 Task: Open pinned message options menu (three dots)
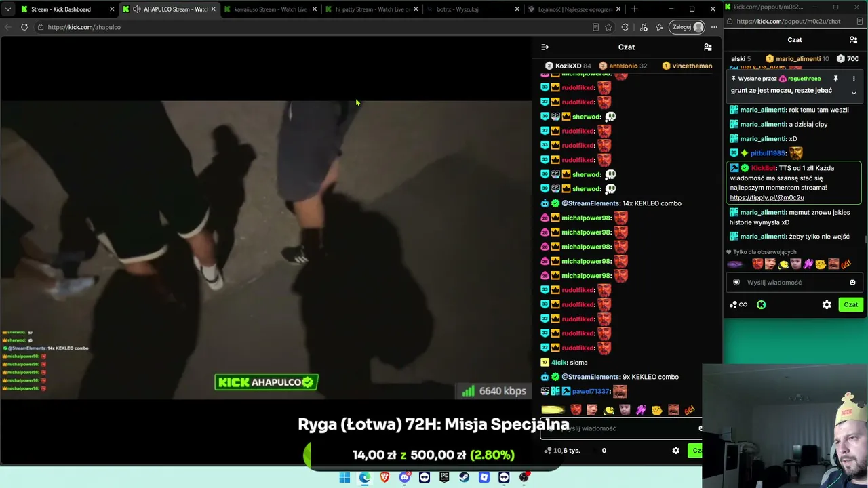pyautogui.click(x=854, y=79)
